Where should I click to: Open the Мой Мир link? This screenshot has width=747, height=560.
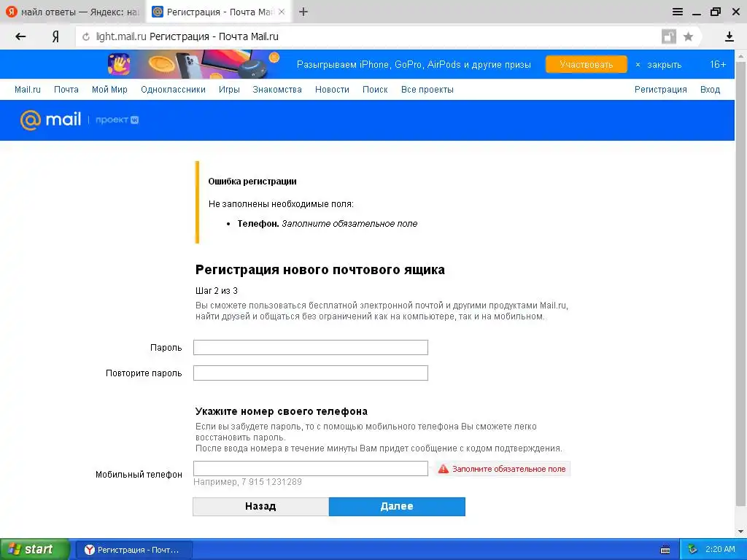[x=109, y=90]
